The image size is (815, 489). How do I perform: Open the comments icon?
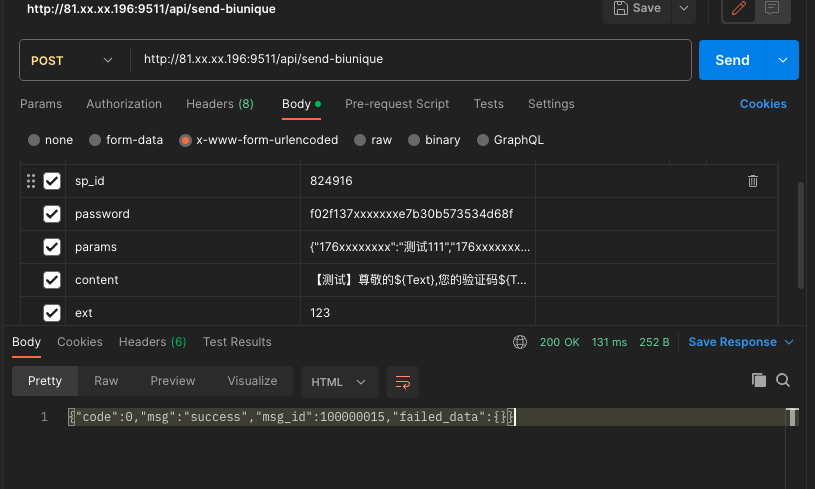(772, 9)
